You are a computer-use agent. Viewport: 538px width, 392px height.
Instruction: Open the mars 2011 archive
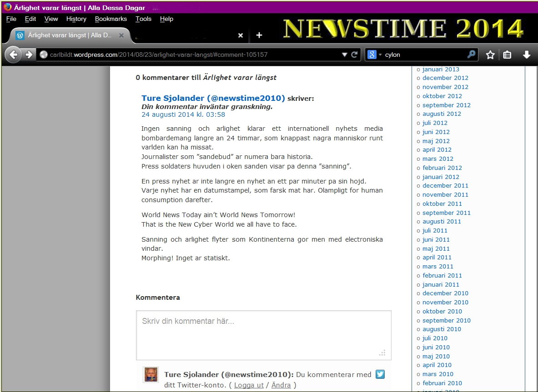tap(438, 266)
